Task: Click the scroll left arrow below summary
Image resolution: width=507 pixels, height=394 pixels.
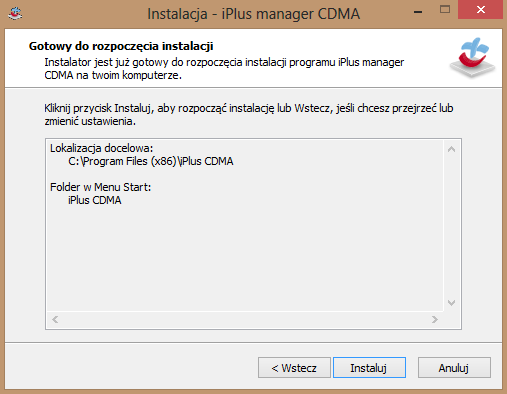Action: click(55, 319)
